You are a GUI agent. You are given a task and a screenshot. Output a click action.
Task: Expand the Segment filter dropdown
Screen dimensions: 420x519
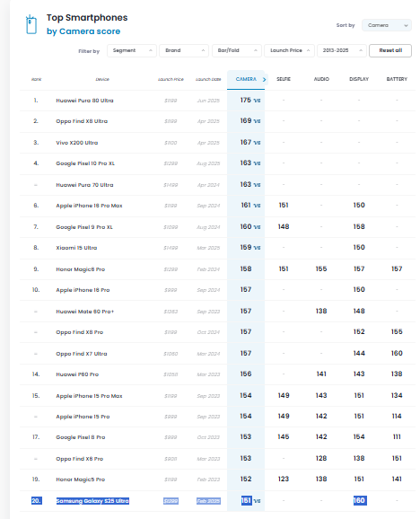point(132,50)
